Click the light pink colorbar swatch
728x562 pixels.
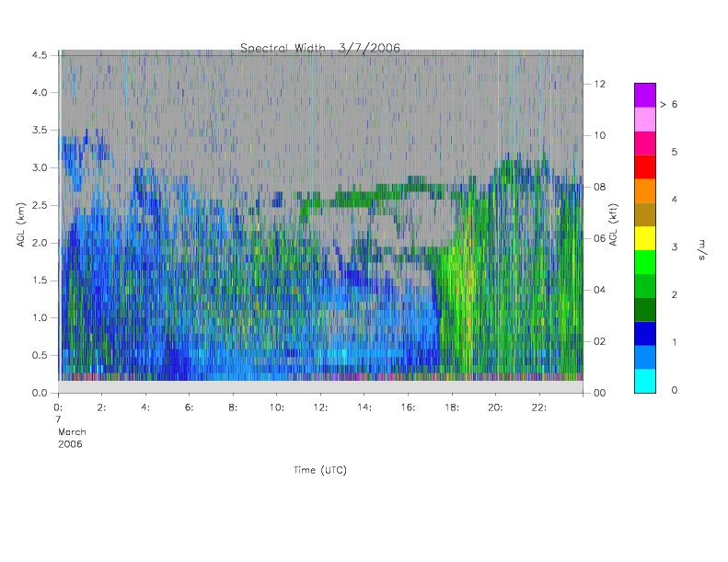click(x=645, y=120)
